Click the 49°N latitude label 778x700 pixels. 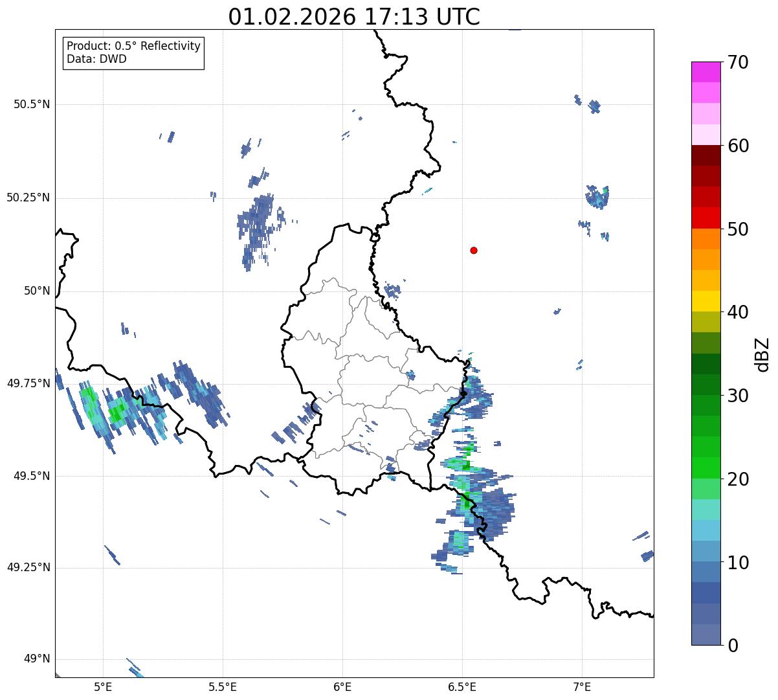[x=37, y=659]
